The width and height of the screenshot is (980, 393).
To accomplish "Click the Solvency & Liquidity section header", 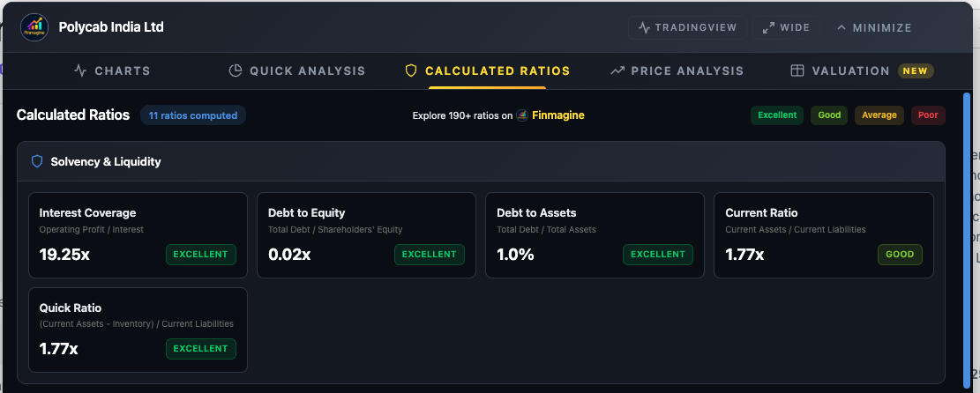I will pyautogui.click(x=481, y=162).
